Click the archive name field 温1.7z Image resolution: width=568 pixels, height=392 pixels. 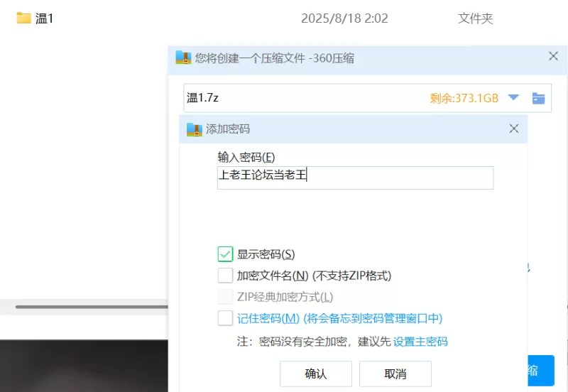pyautogui.click(x=305, y=98)
